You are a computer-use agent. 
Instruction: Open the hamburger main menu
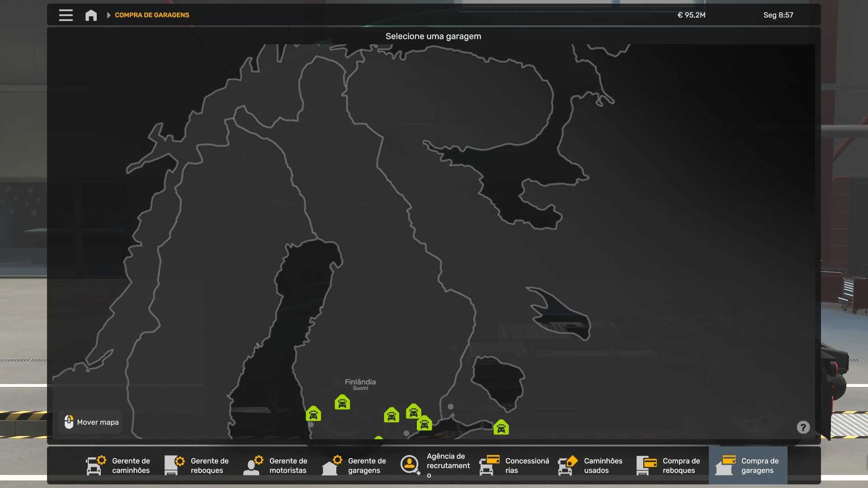(66, 15)
